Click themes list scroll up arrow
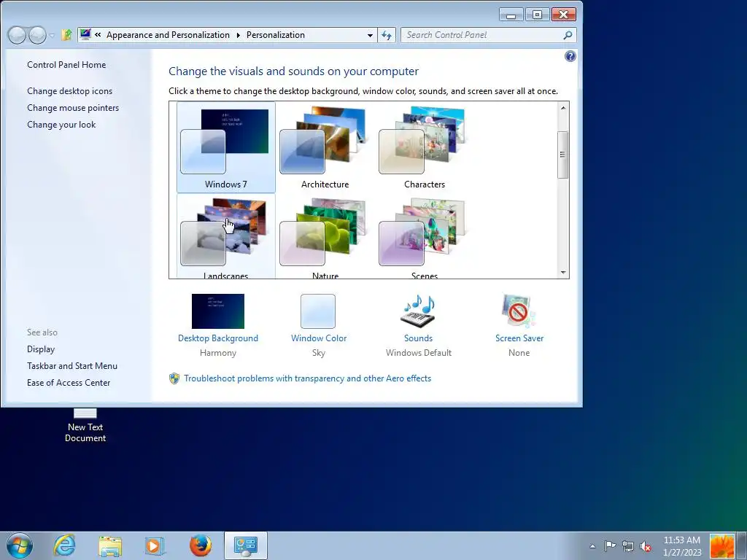This screenshot has height=560, width=747. [x=563, y=108]
